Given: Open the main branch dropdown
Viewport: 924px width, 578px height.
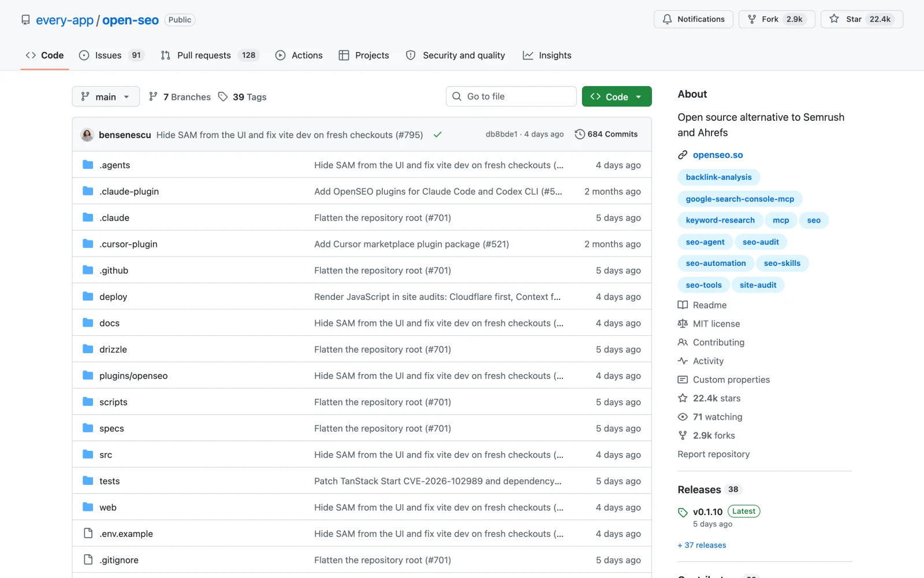Looking at the screenshot, I should [x=106, y=97].
